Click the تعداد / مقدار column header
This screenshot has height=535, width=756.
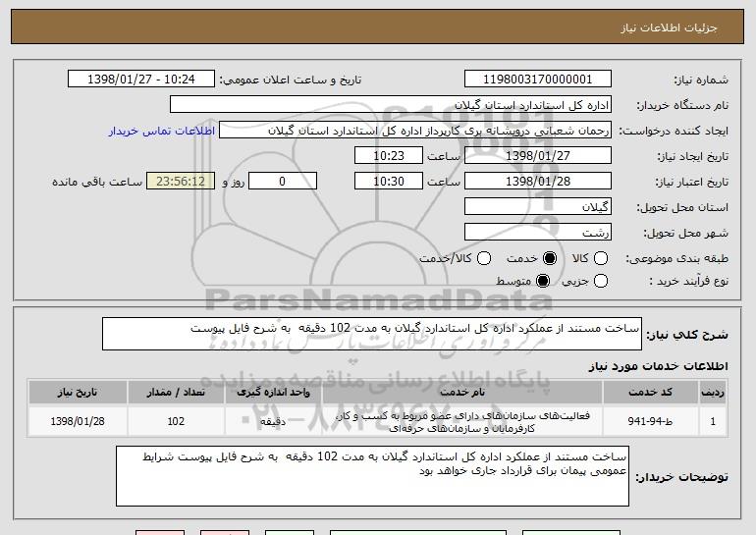[176, 393]
